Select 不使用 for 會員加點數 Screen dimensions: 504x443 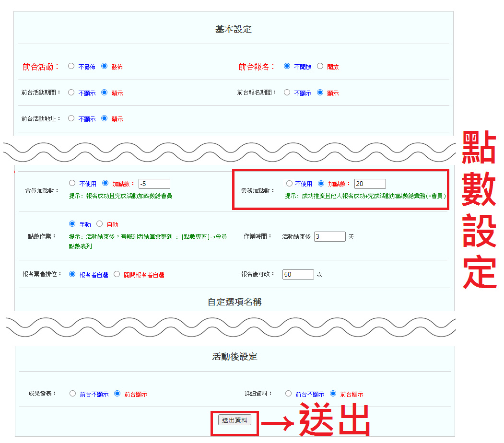pos(72,183)
